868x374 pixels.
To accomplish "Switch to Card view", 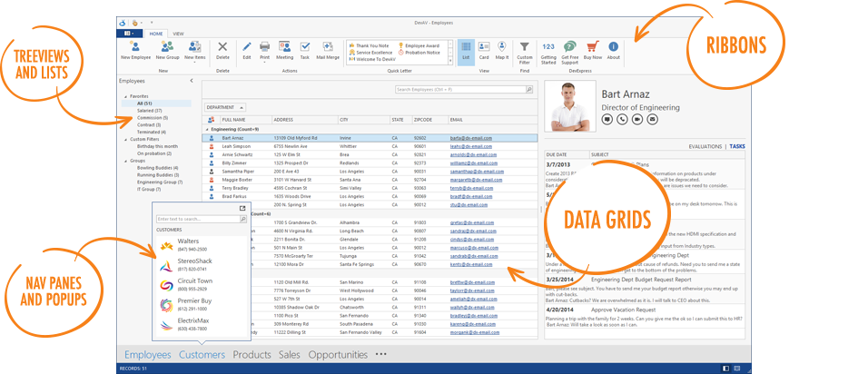I will [484, 49].
